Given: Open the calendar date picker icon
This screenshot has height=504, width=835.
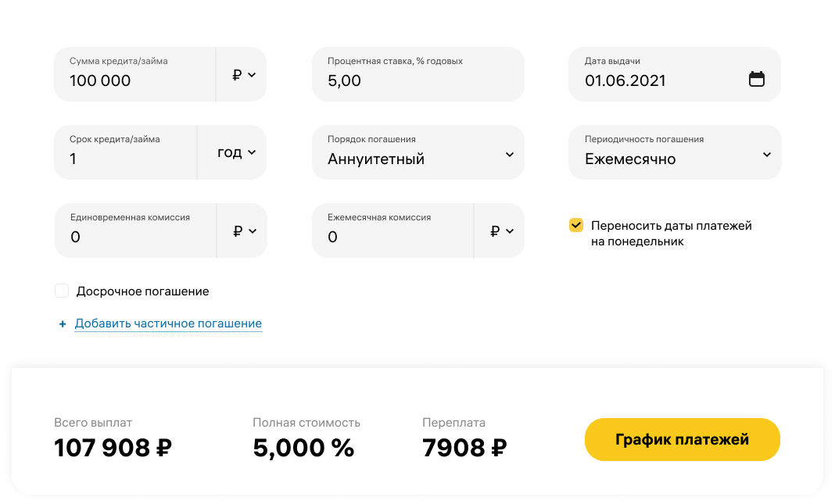Looking at the screenshot, I should click(x=756, y=79).
